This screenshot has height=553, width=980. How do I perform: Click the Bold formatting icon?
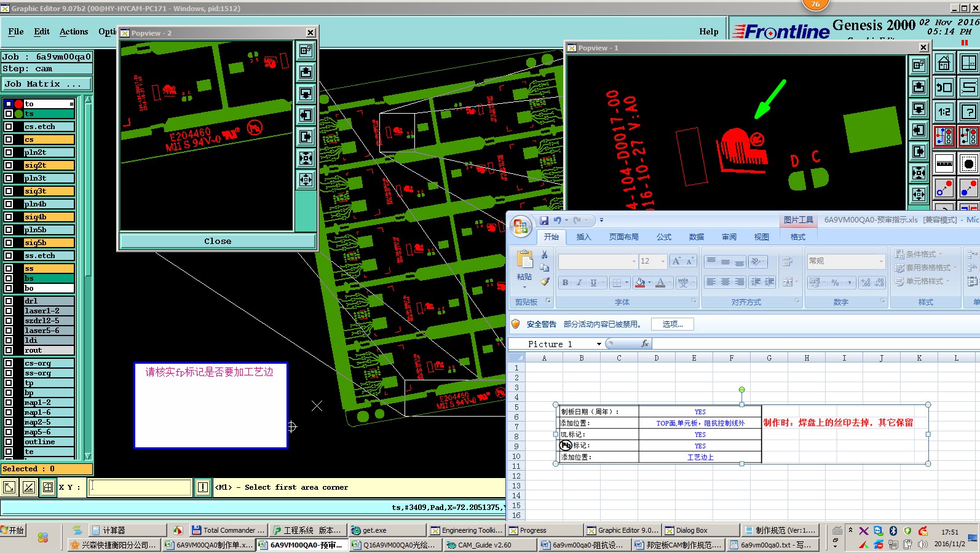click(x=565, y=283)
